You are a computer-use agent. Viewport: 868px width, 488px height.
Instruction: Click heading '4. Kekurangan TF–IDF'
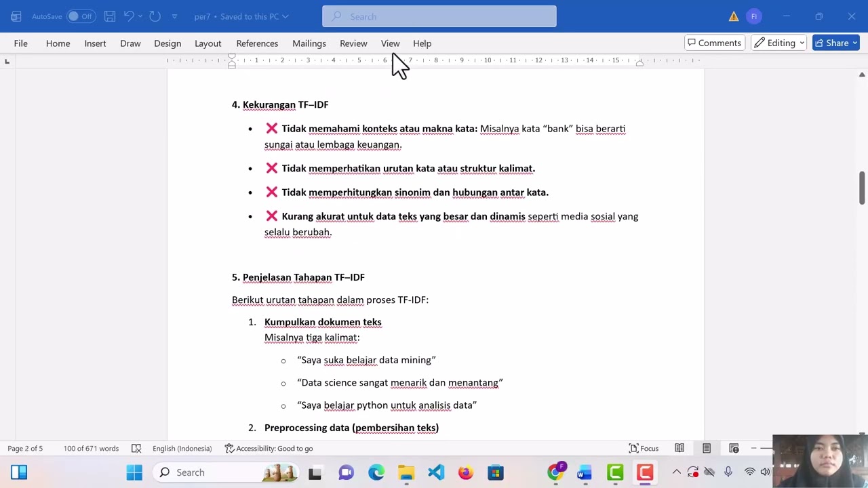pos(280,104)
